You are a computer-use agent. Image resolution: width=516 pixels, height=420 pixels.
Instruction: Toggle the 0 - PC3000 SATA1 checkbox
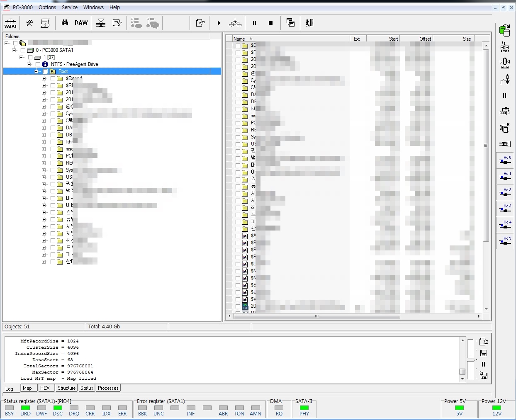pyautogui.click(x=23, y=50)
